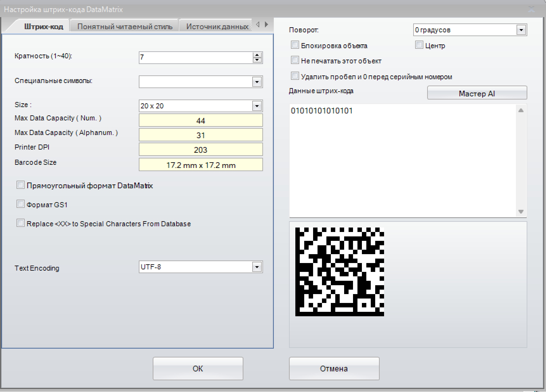This screenshot has height=392, width=546.
Task: Open the Понятный читаемый стиль tab
Action: click(125, 26)
